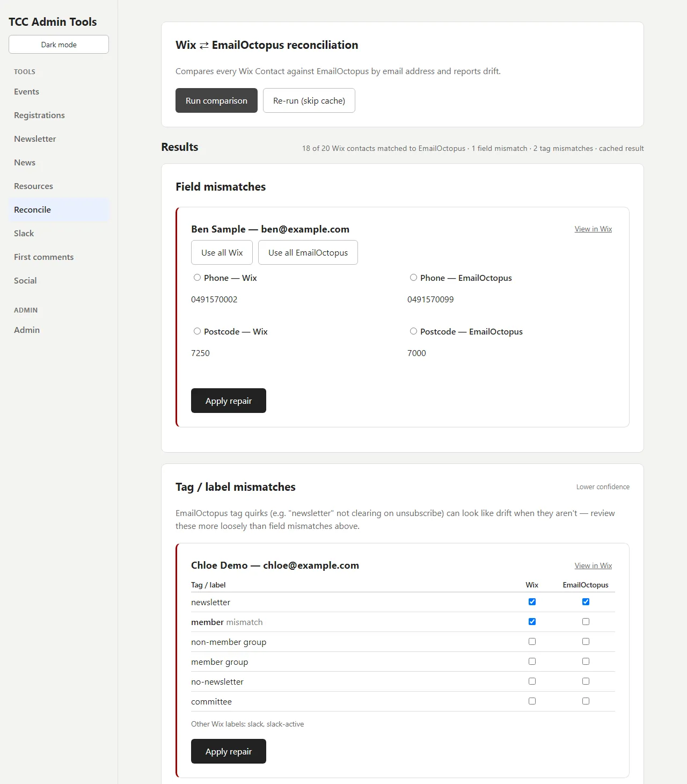This screenshot has height=784, width=687.
Task: Check Wix checkbox for no-newsletter
Action: click(532, 681)
